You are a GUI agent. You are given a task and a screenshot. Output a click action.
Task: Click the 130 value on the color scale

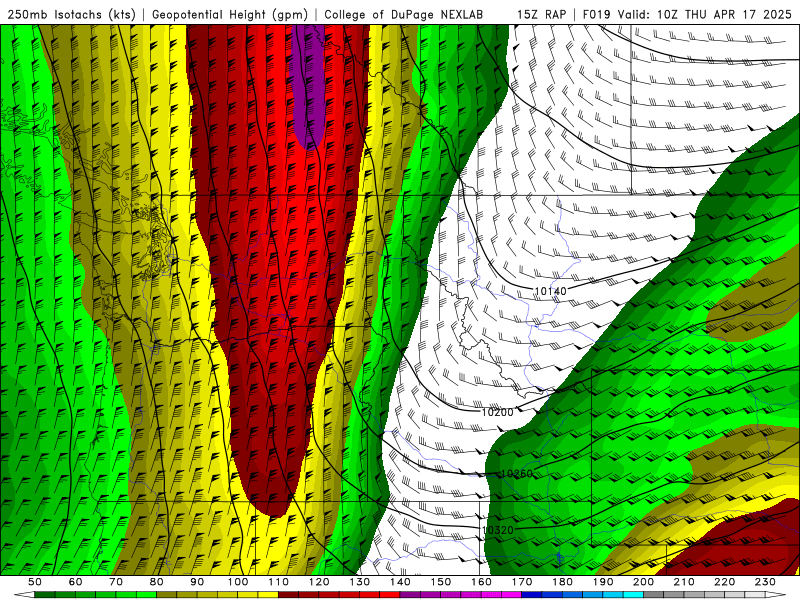pos(360,582)
